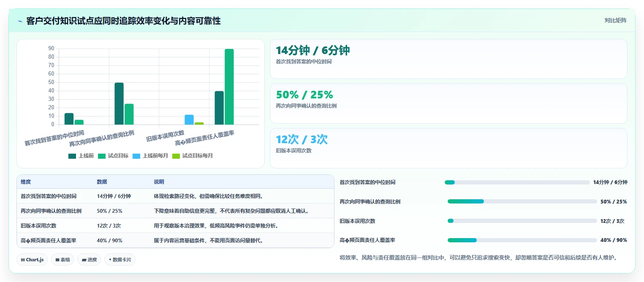The height and width of the screenshot is (282, 644).
Task: Toggle the 上线前 legend swatch
Action: [72, 156]
